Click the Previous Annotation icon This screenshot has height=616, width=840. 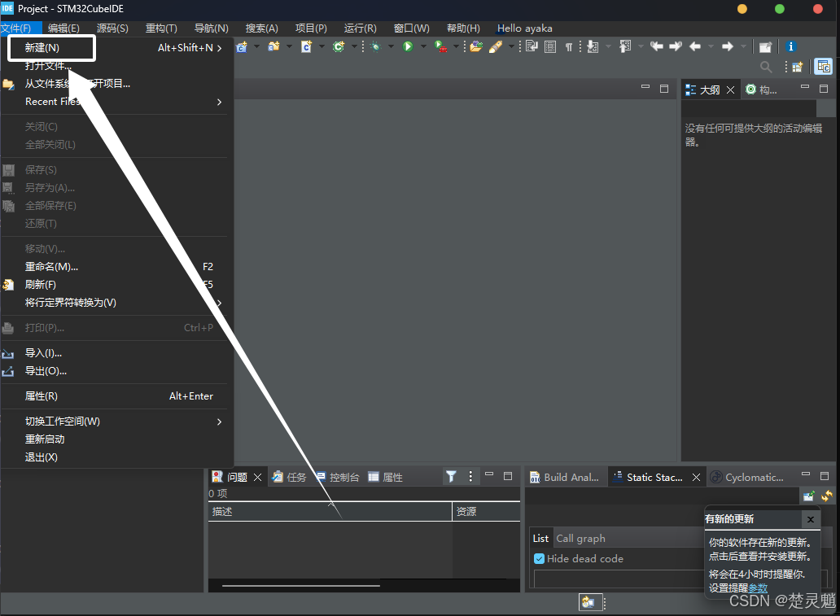(x=625, y=46)
